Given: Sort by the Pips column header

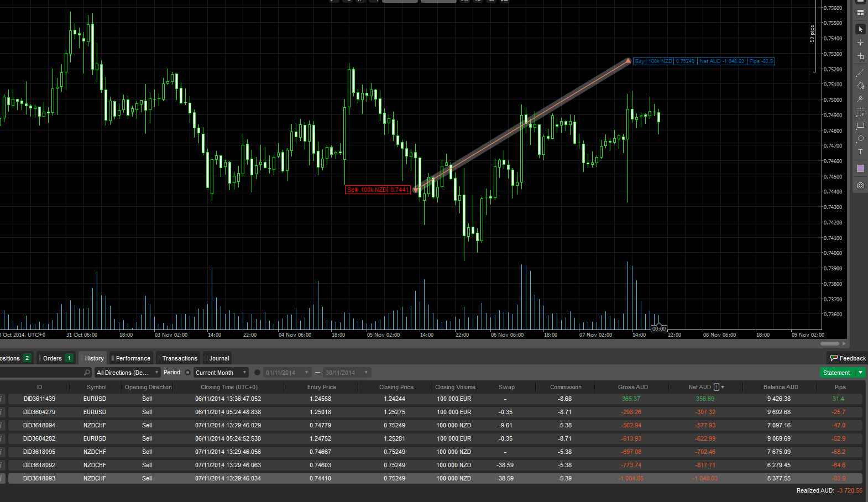Looking at the screenshot, I should [840, 387].
